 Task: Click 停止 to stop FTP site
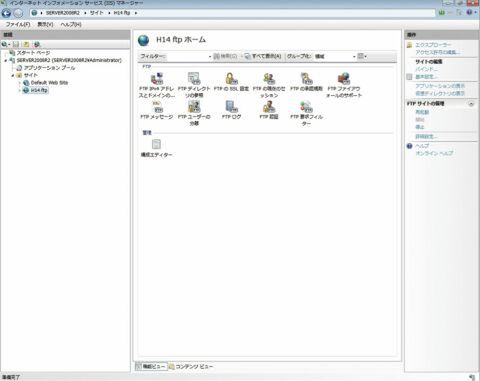(420, 127)
